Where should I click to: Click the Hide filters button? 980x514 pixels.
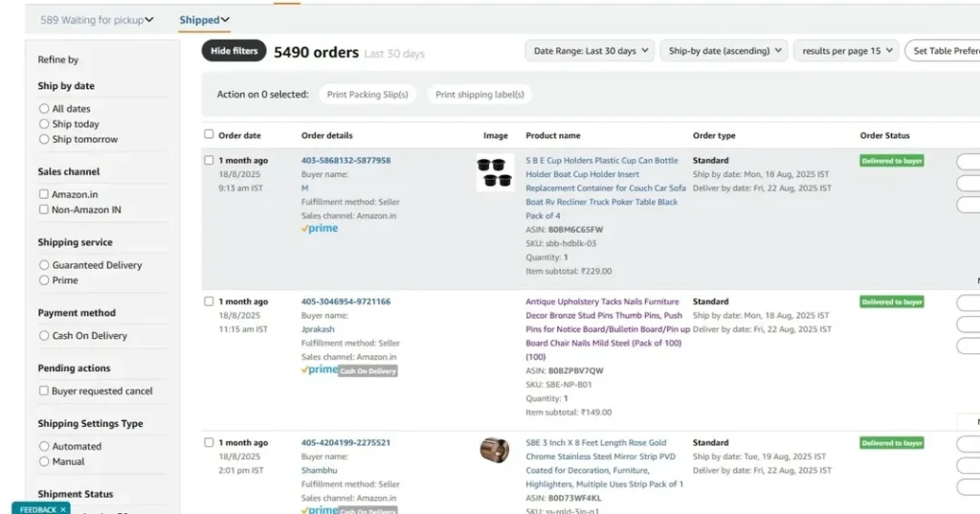point(234,51)
